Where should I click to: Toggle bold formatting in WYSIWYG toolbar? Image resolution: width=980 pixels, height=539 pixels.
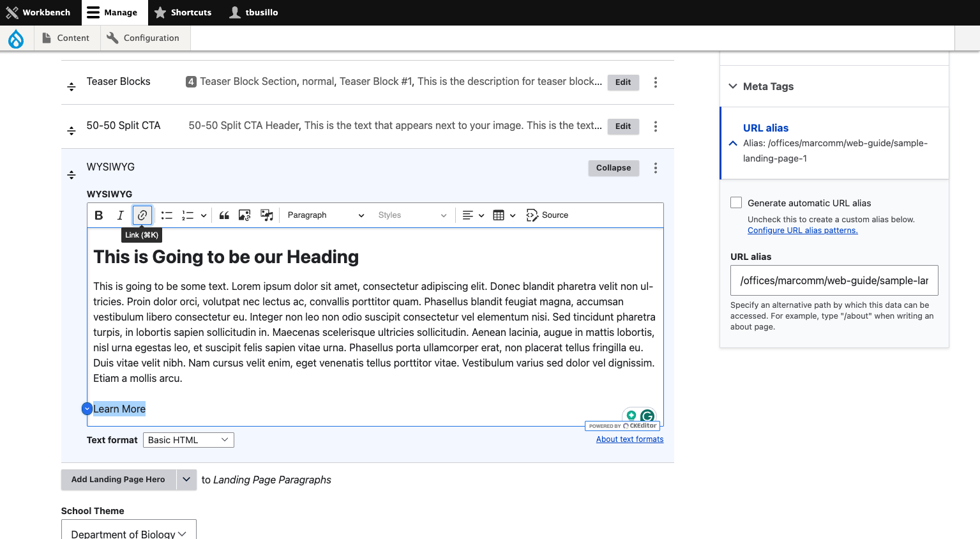click(x=99, y=215)
